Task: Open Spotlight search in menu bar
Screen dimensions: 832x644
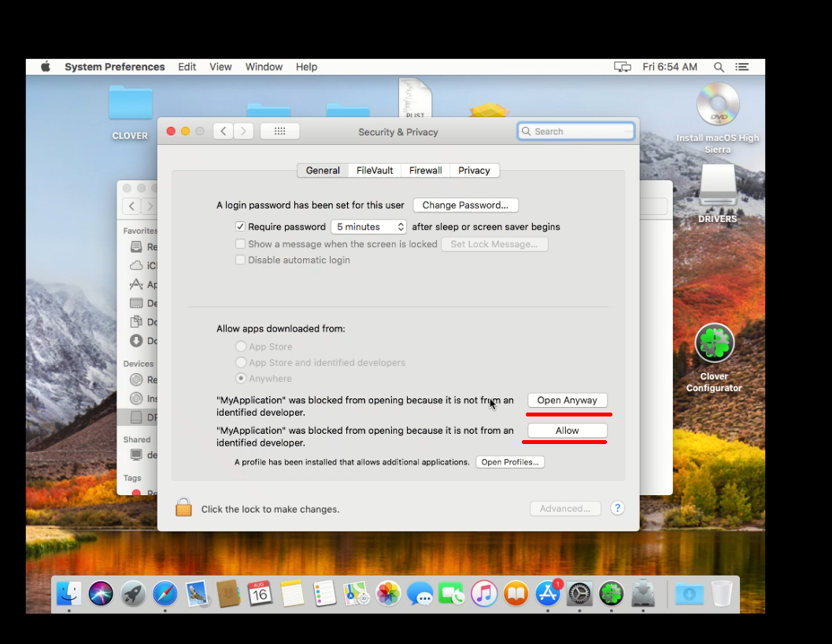Action: [x=719, y=67]
